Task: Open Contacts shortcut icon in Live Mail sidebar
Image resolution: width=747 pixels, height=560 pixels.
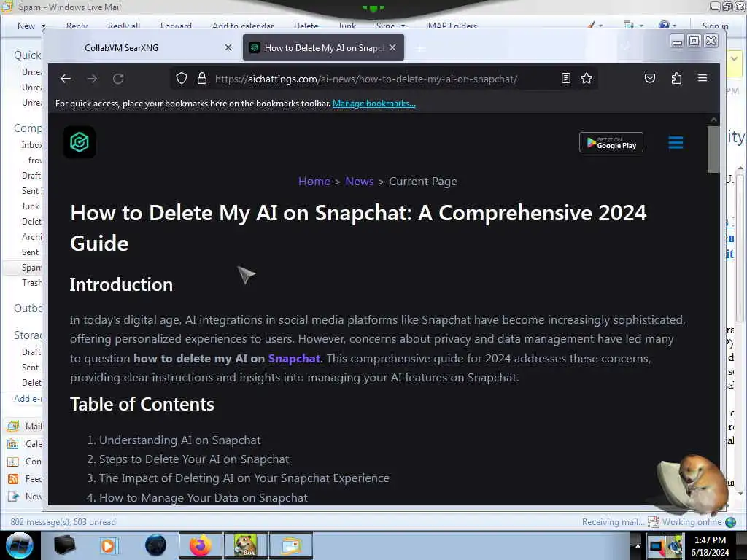Action: point(13,462)
